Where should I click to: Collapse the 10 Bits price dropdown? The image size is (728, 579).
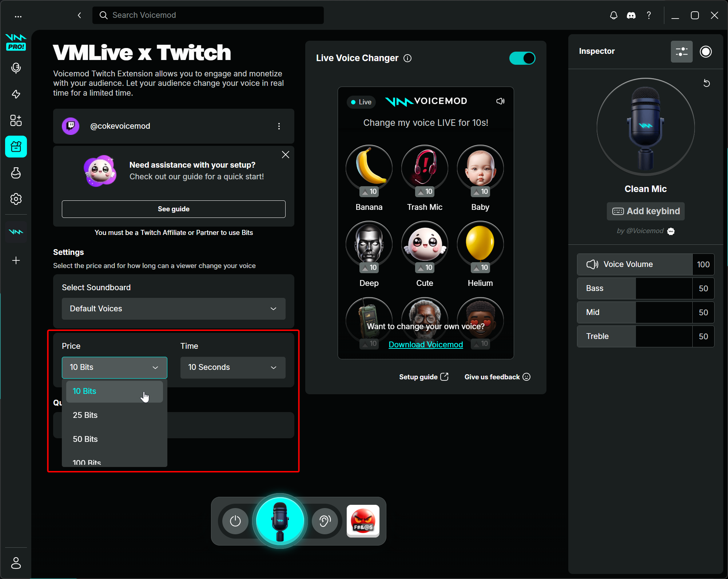(114, 367)
